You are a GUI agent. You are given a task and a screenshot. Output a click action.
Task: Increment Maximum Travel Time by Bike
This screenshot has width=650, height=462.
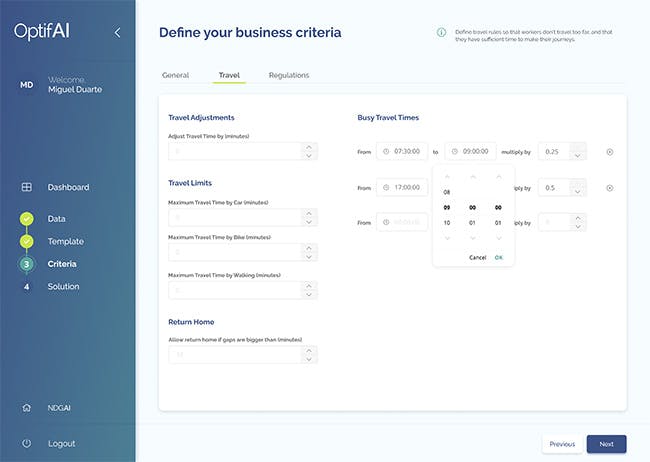click(309, 248)
